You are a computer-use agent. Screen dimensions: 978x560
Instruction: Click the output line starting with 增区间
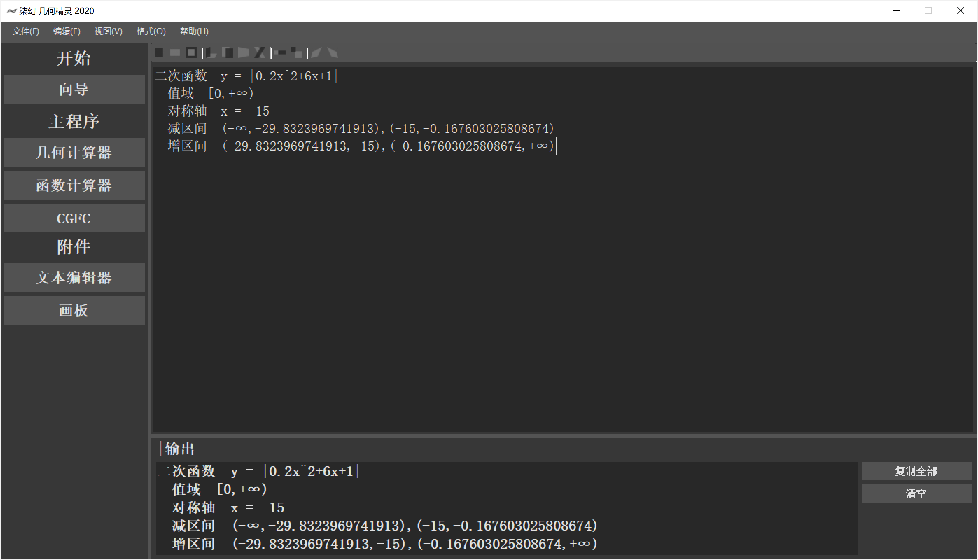(385, 544)
